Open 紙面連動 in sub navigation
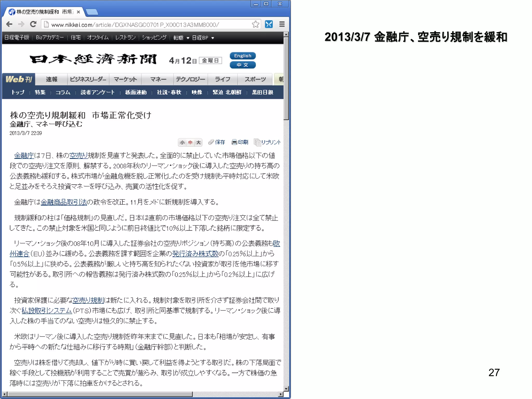 (x=136, y=92)
